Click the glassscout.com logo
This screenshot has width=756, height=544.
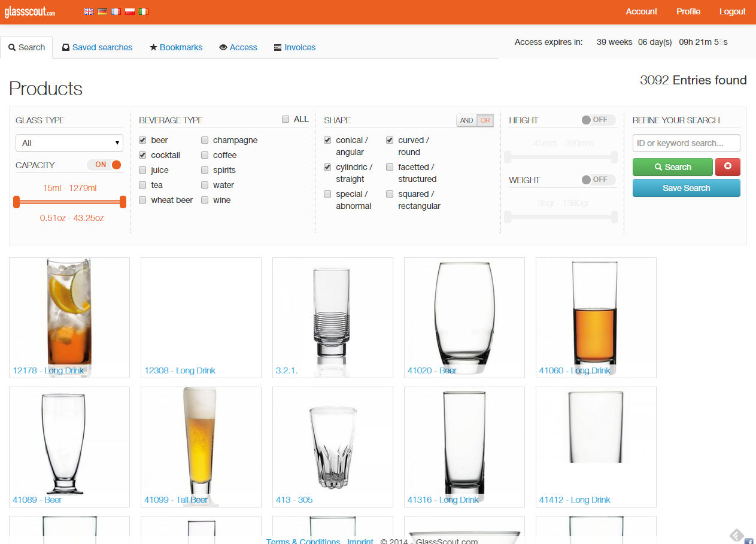30,12
